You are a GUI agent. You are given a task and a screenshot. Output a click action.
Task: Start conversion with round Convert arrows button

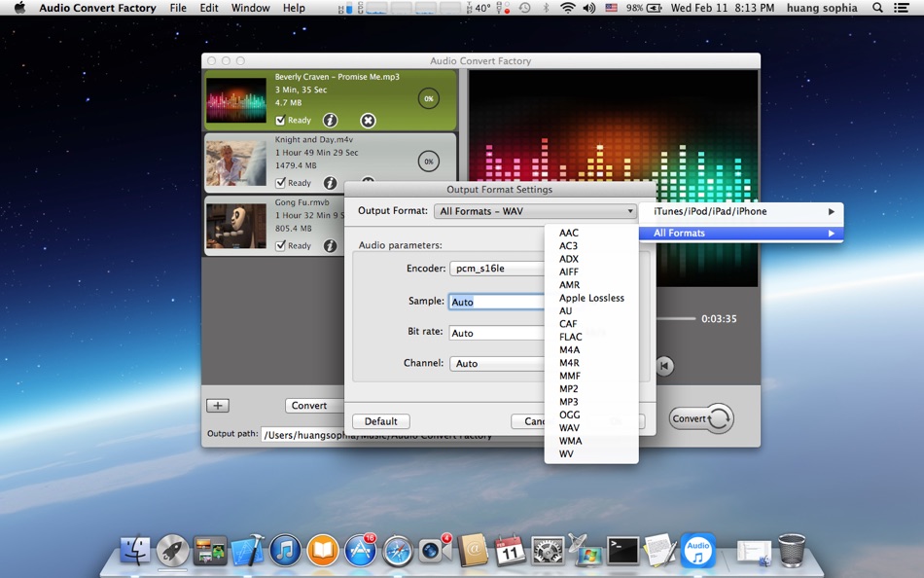pos(701,418)
